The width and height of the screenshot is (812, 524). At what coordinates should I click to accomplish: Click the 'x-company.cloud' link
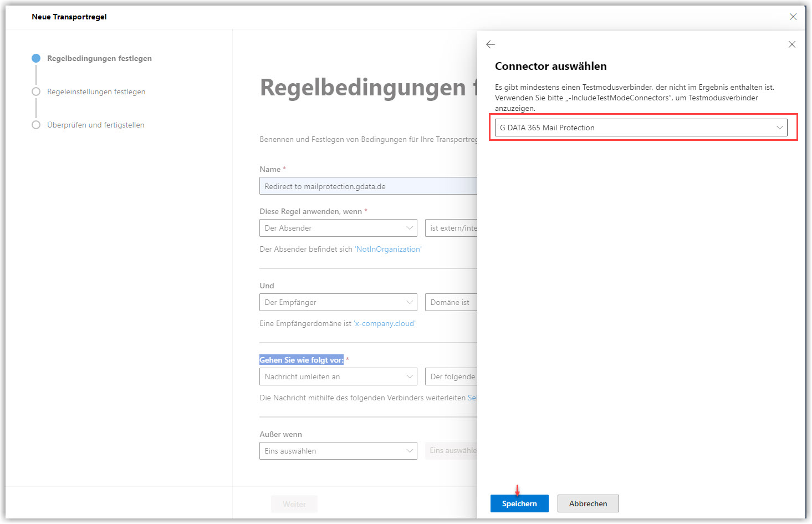point(385,324)
